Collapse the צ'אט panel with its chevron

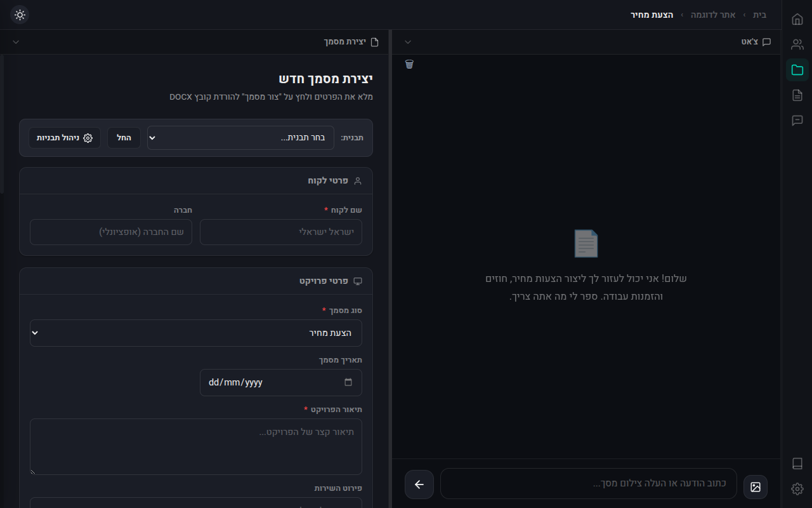[408, 42]
